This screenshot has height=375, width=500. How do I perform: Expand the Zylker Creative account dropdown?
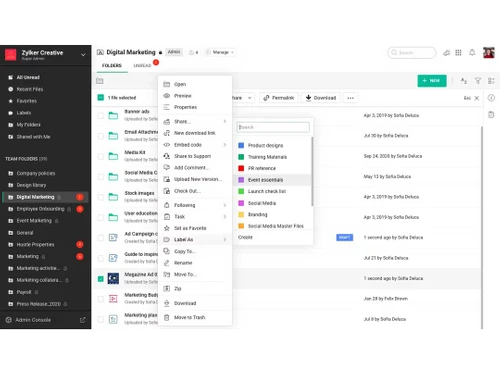coord(83,55)
